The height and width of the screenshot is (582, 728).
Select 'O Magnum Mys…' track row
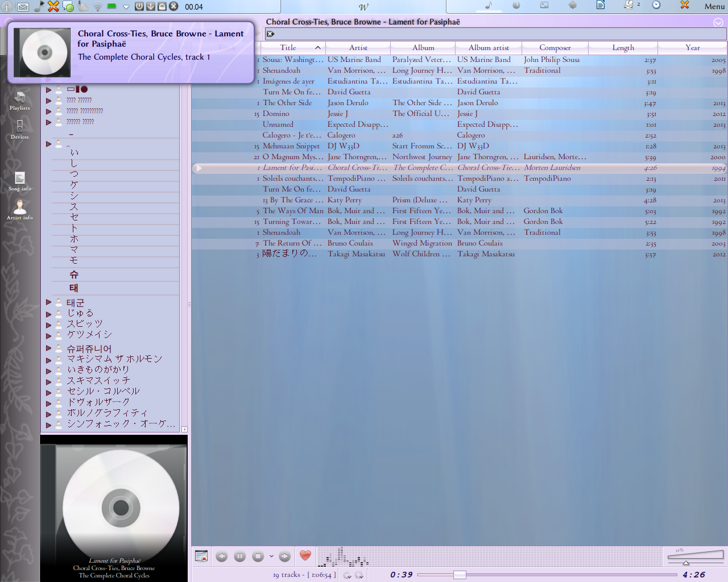click(460, 157)
